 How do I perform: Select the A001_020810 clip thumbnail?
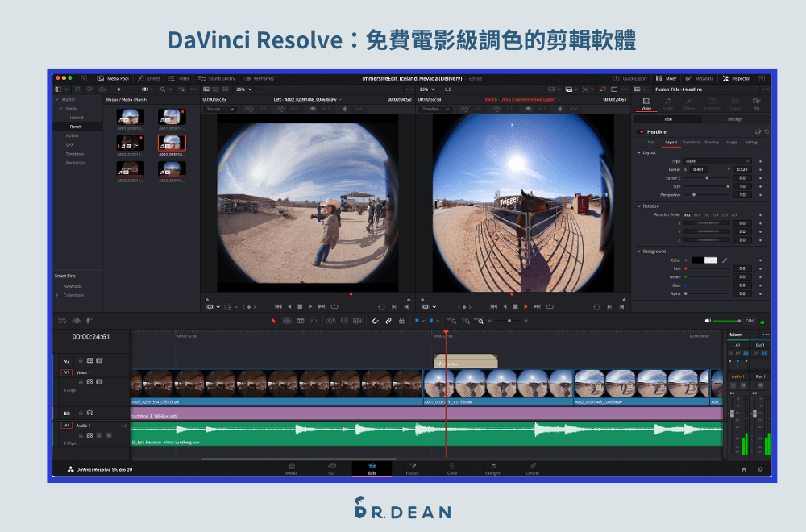tap(130, 117)
